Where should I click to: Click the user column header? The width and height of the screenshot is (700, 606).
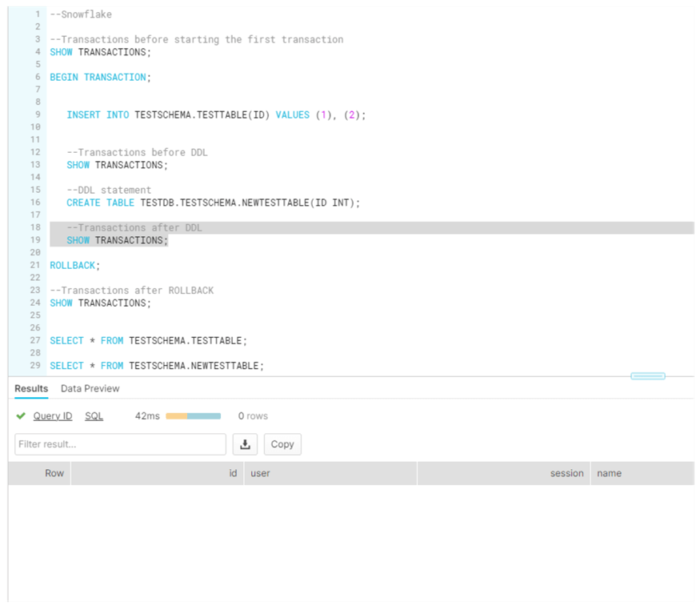point(260,472)
